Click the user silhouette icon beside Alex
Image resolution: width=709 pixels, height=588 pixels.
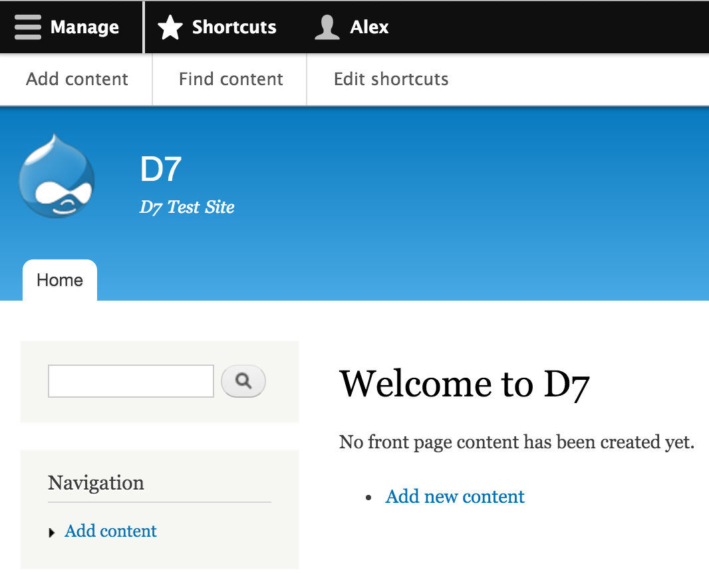(x=327, y=27)
